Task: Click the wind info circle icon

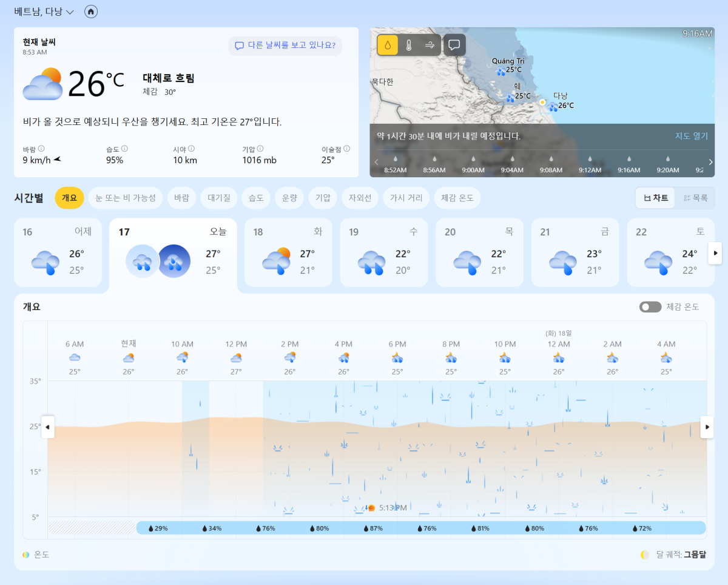Action: click(x=41, y=149)
